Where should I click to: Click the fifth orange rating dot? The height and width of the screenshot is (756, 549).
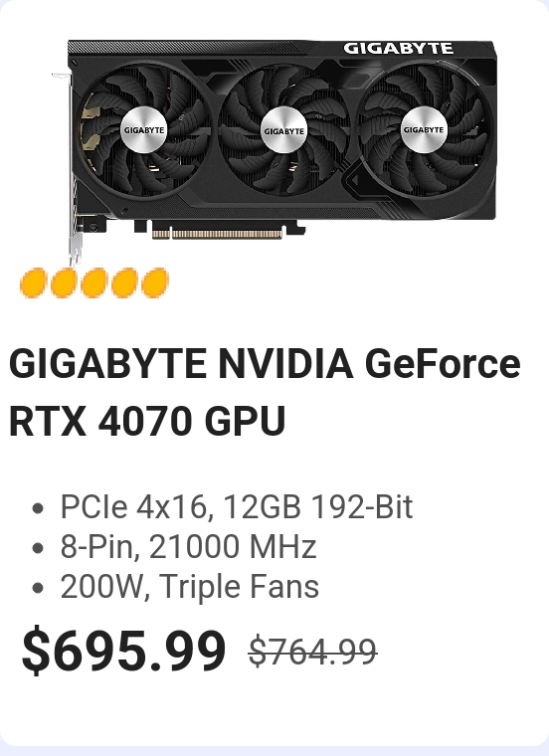tap(155, 283)
